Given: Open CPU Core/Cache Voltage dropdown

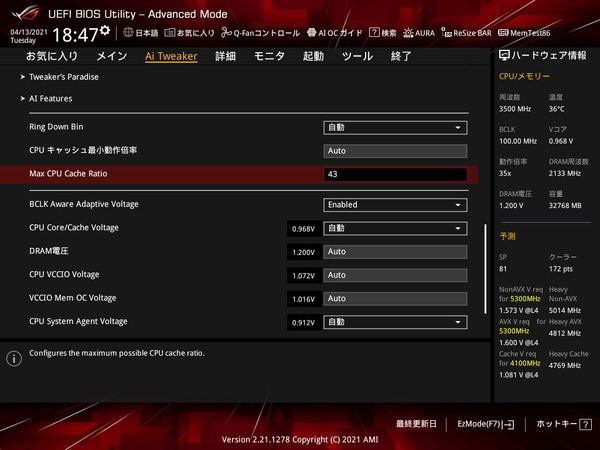Looking at the screenshot, I should (x=395, y=228).
